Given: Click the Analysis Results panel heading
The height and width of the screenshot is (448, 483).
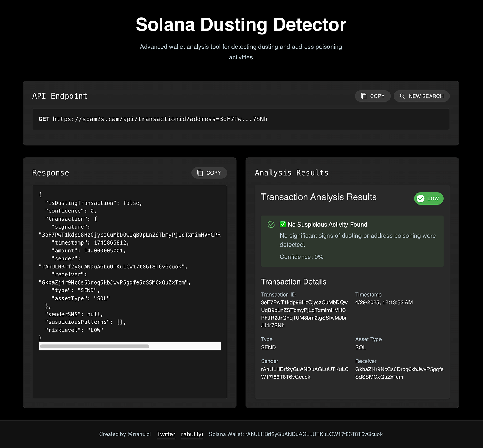Looking at the screenshot, I should tap(292, 173).
